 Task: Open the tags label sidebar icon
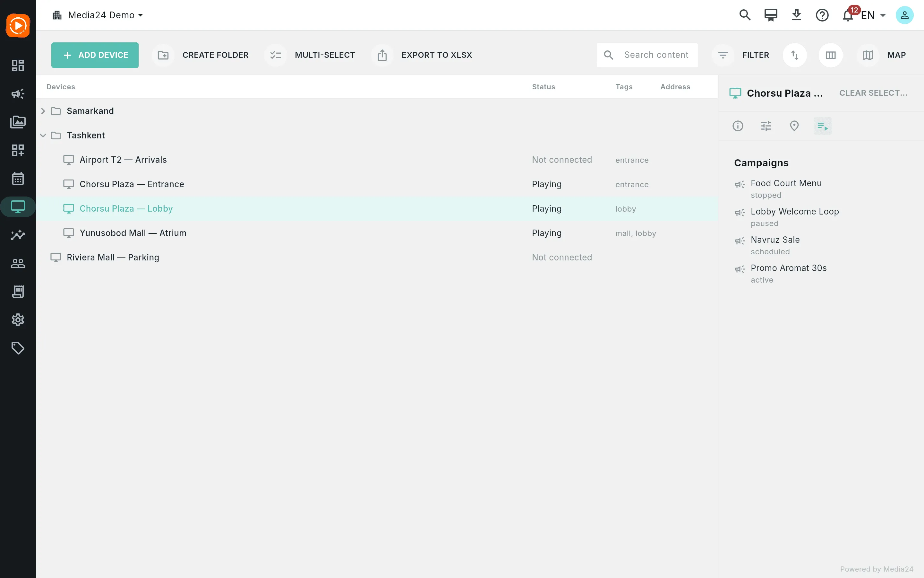coord(18,348)
